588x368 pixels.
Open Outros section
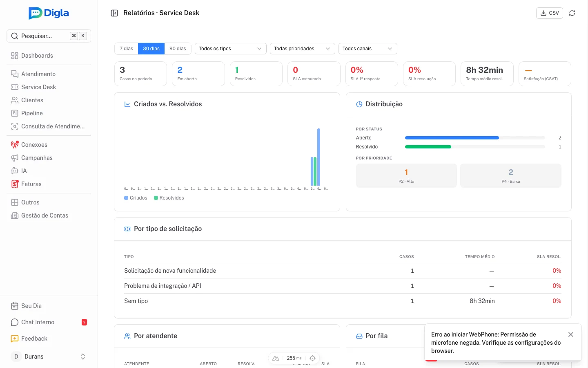click(49, 202)
